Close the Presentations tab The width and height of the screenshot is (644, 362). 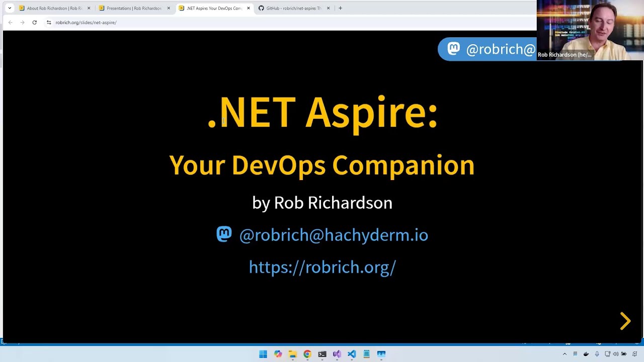pyautogui.click(x=169, y=8)
